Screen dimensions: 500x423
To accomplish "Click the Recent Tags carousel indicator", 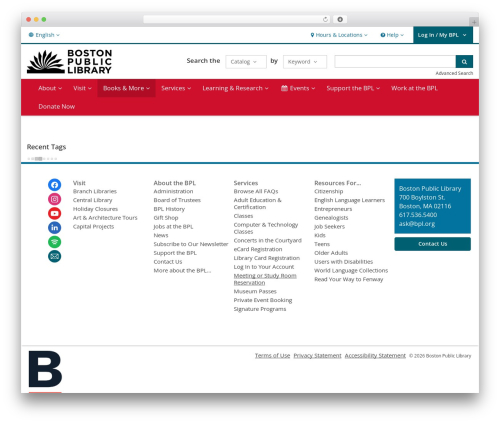I will (x=42, y=159).
